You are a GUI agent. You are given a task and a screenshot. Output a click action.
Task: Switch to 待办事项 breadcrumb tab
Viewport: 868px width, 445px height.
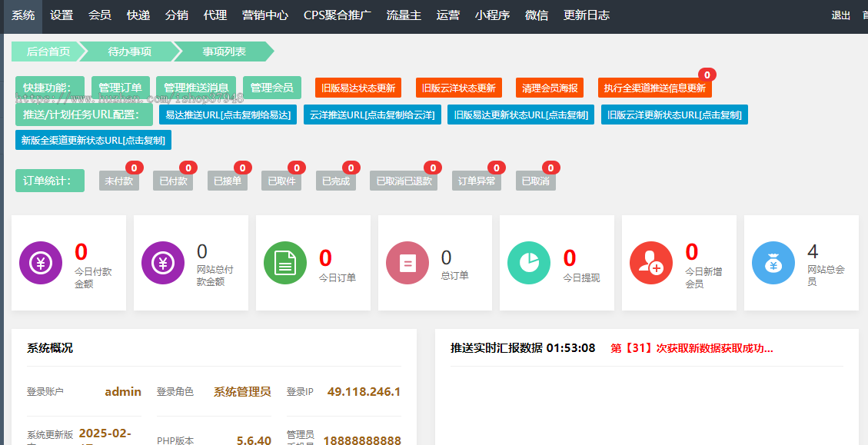click(x=130, y=51)
